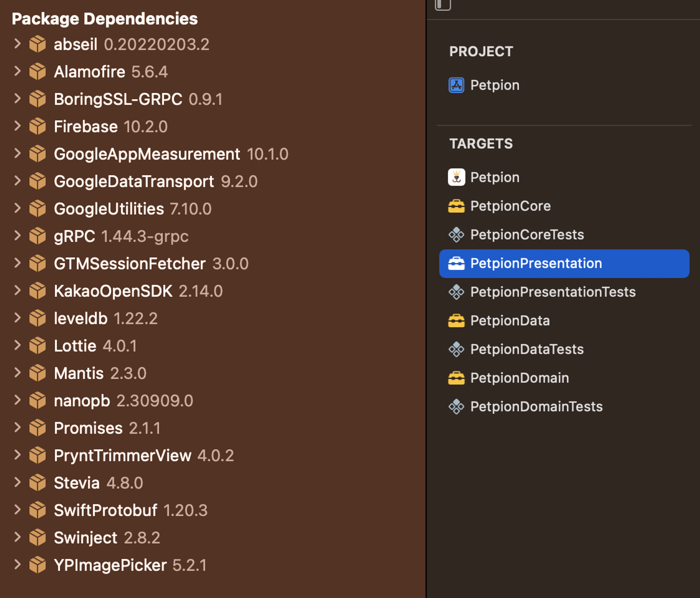Click the Petpion app target icon

(x=456, y=177)
